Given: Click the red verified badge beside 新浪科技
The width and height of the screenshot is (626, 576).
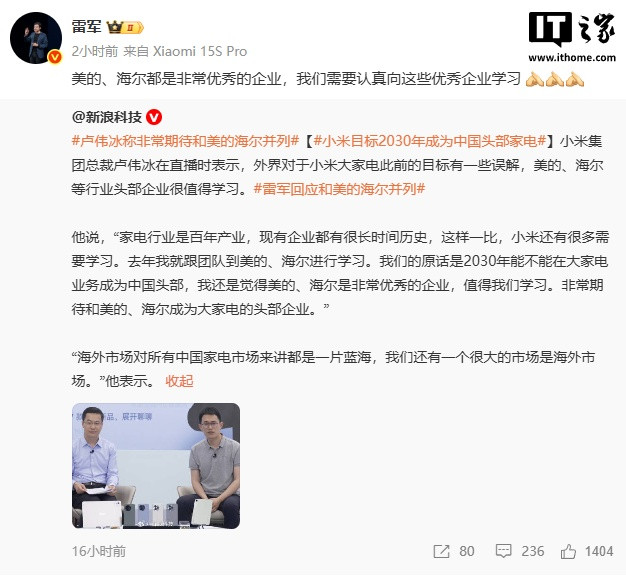Looking at the screenshot, I should coord(154,117).
